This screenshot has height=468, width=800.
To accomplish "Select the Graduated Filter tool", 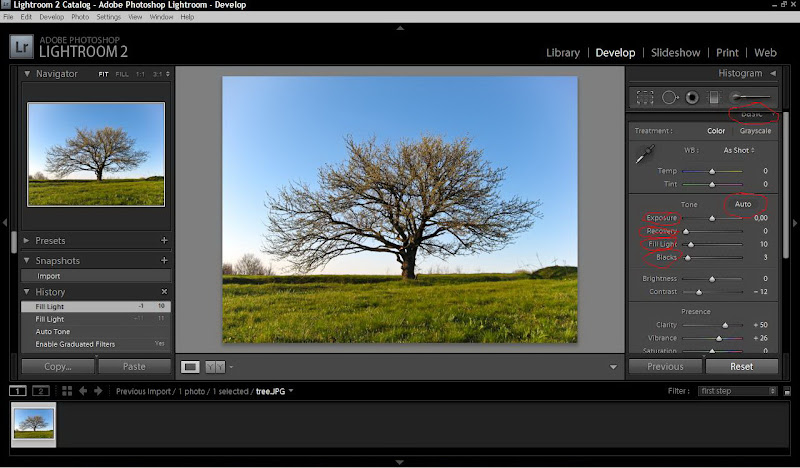I will pyautogui.click(x=713, y=98).
